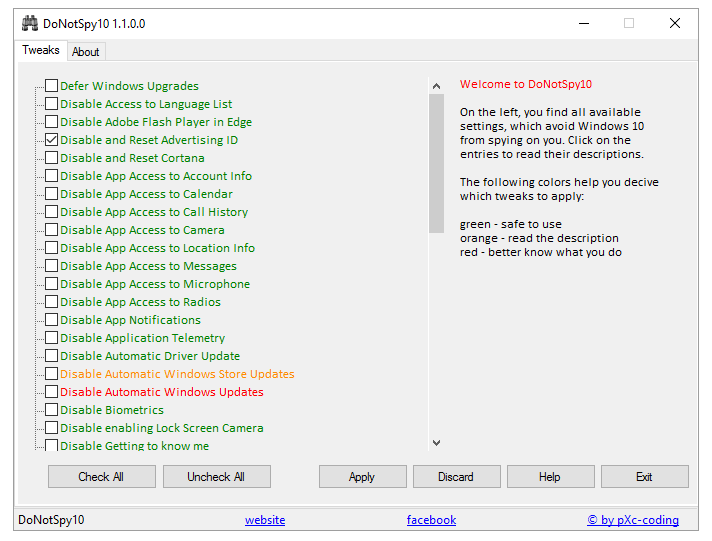Tick the Defer Windows Upgrades checkbox
Viewport: 712px width, 541px height.
52,85
